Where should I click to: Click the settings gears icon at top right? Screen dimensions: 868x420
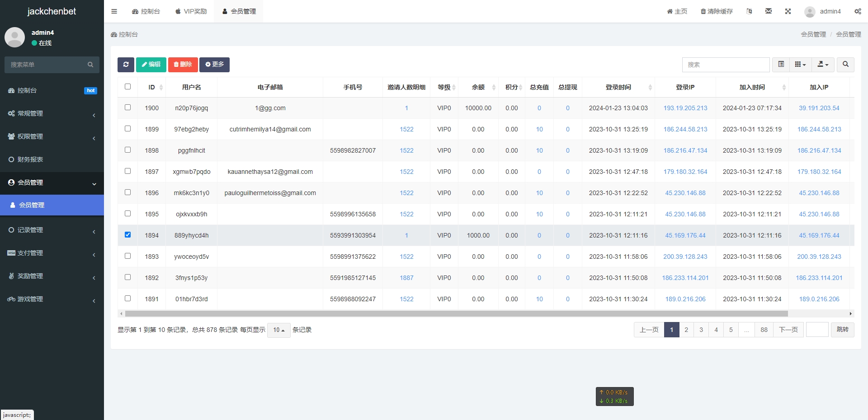[858, 11]
